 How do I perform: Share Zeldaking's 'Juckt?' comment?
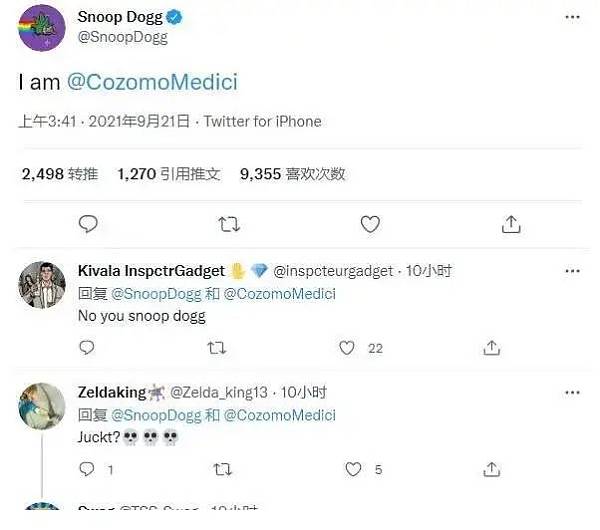click(491, 469)
